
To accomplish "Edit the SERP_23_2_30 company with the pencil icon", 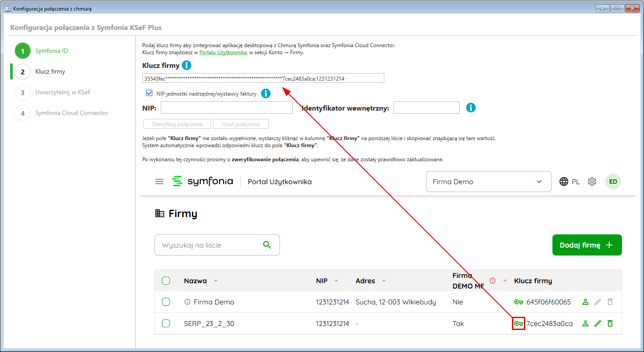I will pos(597,324).
